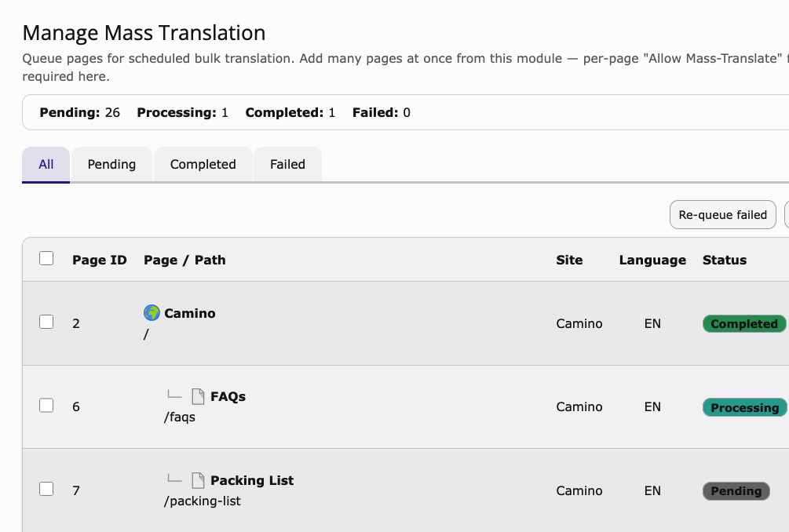Click the page icon next to FAQs
789x532 pixels.
pyautogui.click(x=199, y=396)
